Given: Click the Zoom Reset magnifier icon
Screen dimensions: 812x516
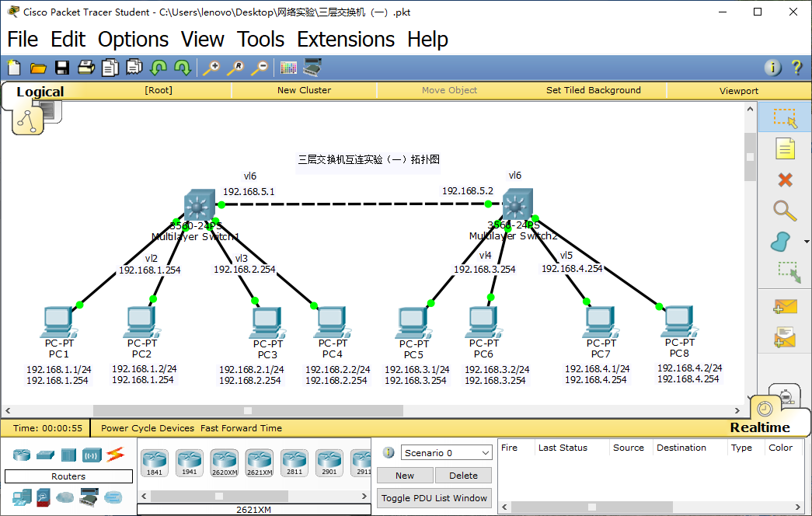Looking at the screenshot, I should (235, 68).
